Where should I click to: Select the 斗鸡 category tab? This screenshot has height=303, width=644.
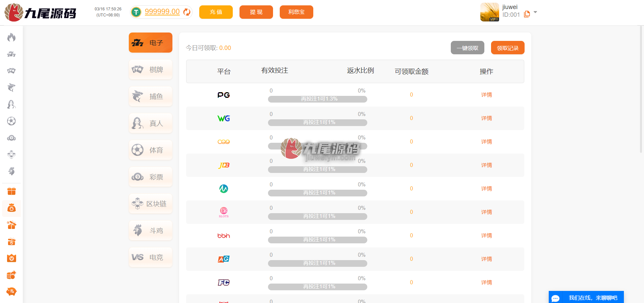pos(151,230)
